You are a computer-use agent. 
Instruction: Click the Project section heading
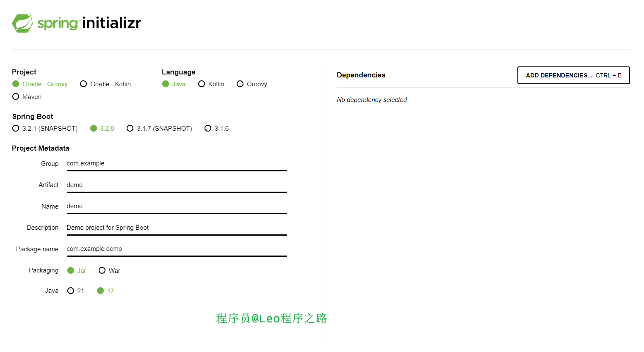[x=24, y=72]
